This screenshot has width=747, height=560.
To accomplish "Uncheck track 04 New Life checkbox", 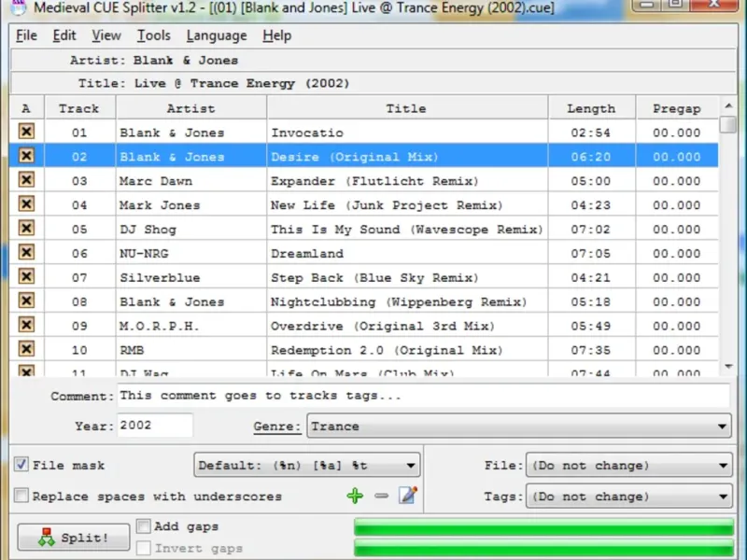I will click(x=26, y=203).
